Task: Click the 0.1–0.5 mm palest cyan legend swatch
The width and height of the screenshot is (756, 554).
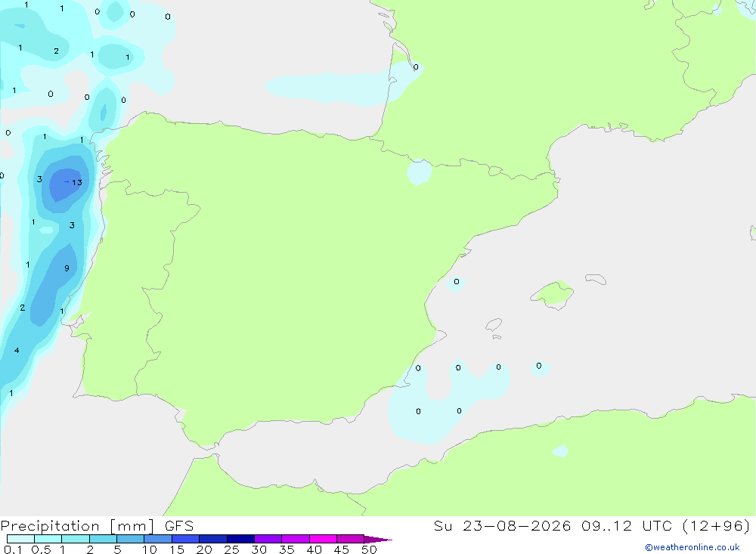Action: coord(20,539)
